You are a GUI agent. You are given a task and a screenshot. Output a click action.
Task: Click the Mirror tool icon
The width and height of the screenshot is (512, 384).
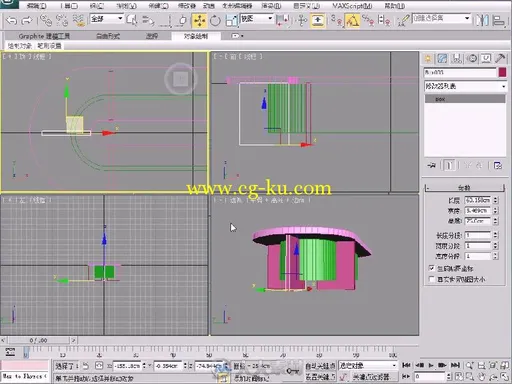(x=482, y=21)
